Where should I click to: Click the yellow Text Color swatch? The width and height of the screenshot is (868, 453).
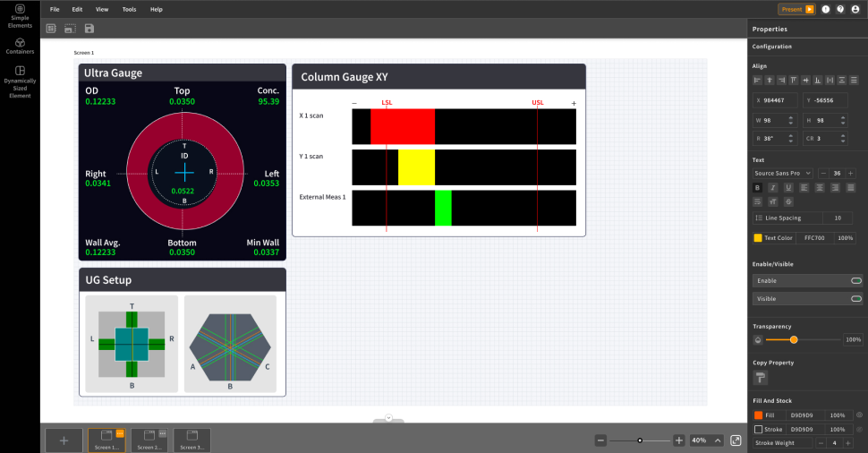tap(758, 238)
